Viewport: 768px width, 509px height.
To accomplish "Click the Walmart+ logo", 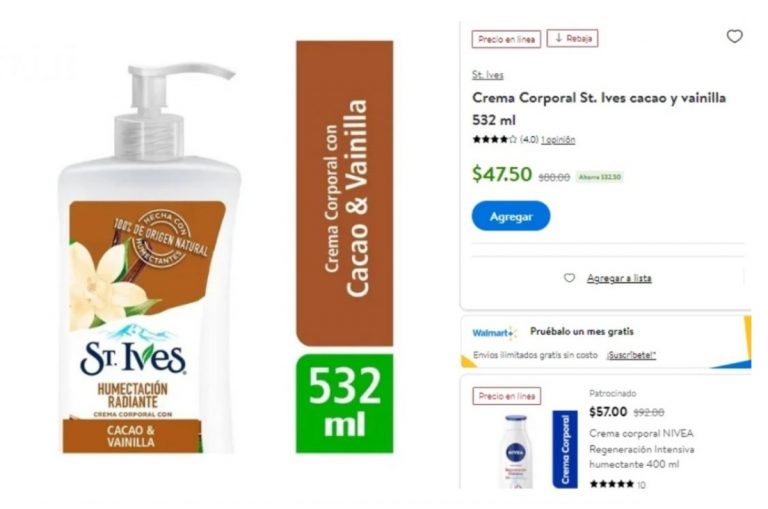I will coord(494,333).
